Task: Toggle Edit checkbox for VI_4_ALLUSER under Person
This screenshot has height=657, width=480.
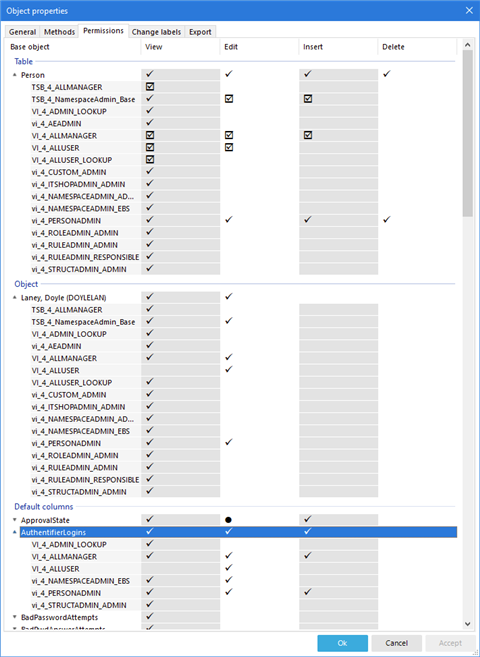Action: coord(229,147)
